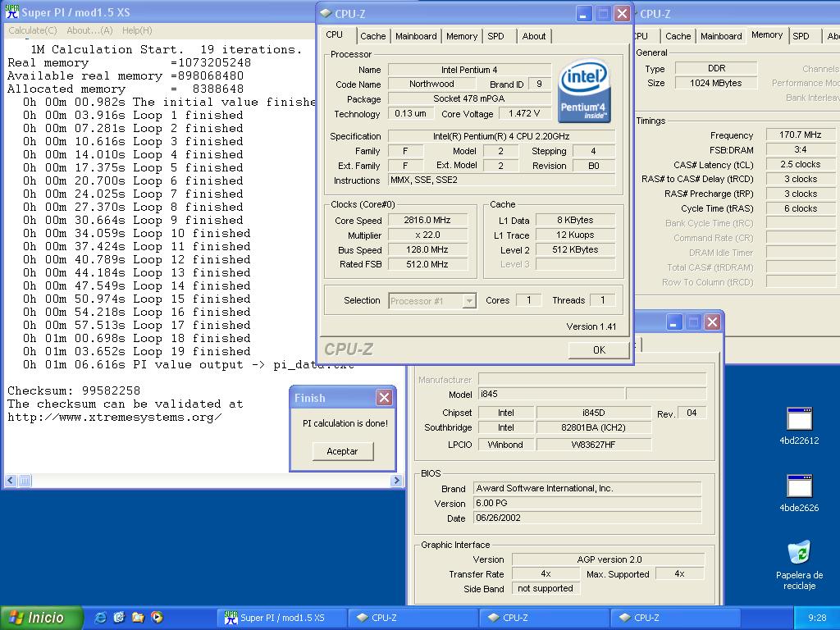The image size is (840, 630).
Task: Click the LPCIO value W83627HF
Action: (594, 444)
